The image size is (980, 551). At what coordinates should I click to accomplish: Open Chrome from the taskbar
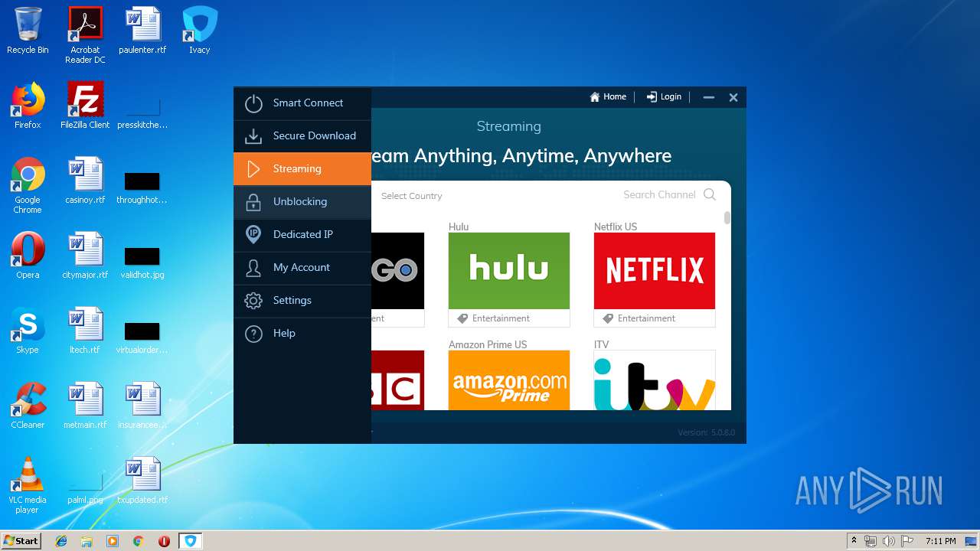coord(138,541)
